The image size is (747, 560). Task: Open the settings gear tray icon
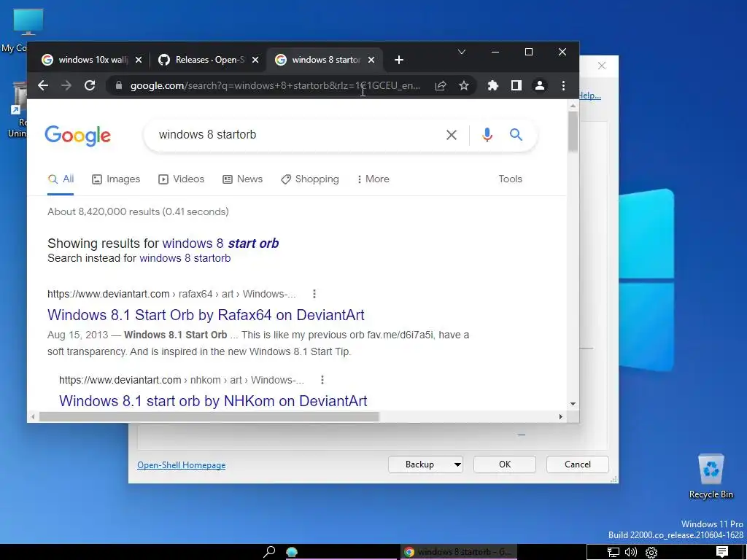(651, 553)
